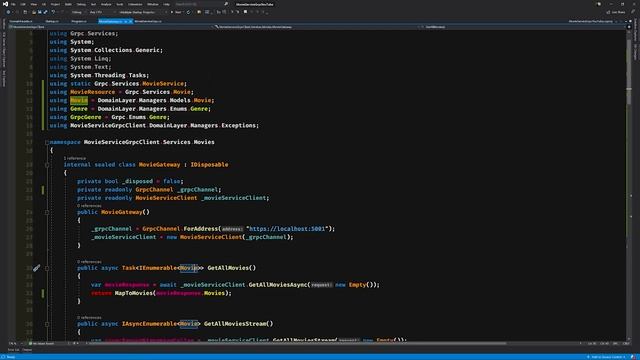Click the Save toolbar icon
The height and width of the screenshot is (360, 640).
40,12
